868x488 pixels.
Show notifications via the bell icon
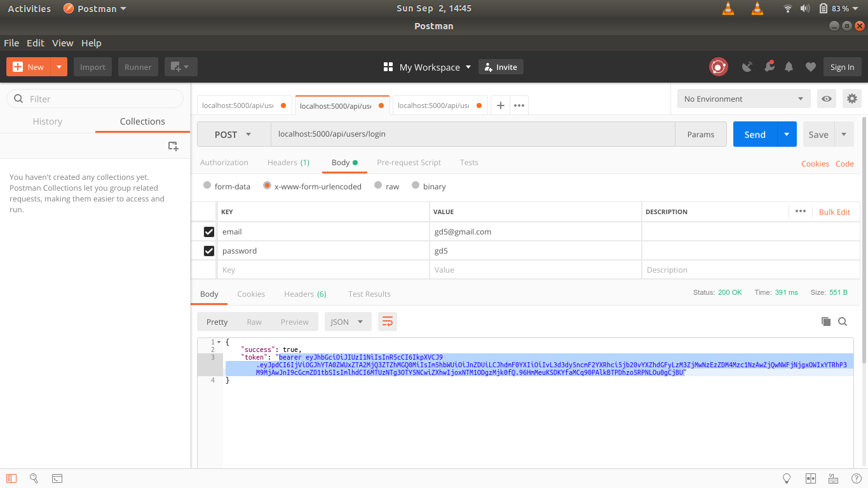point(789,67)
